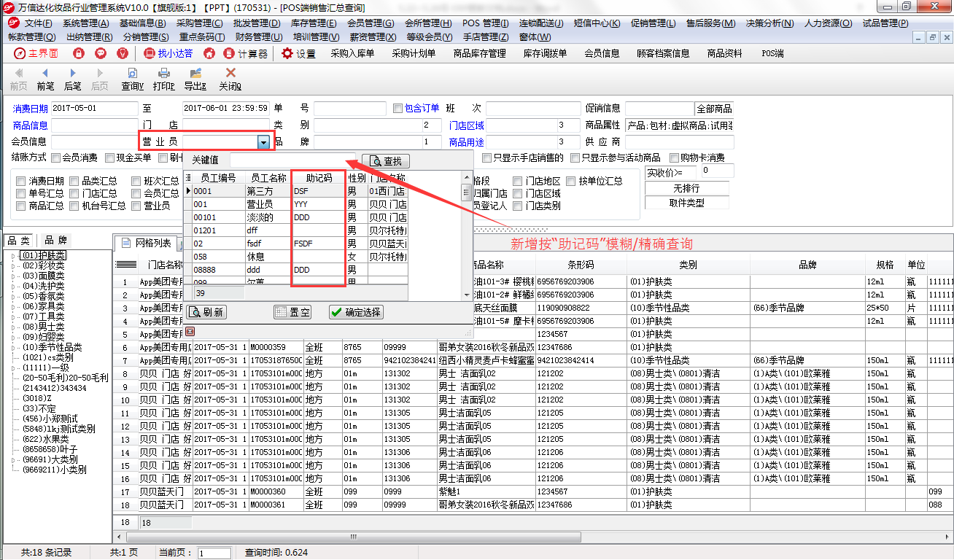This screenshot has height=560, width=954.
Task: Expand (96691)大类别 tree node
Action: (13, 460)
